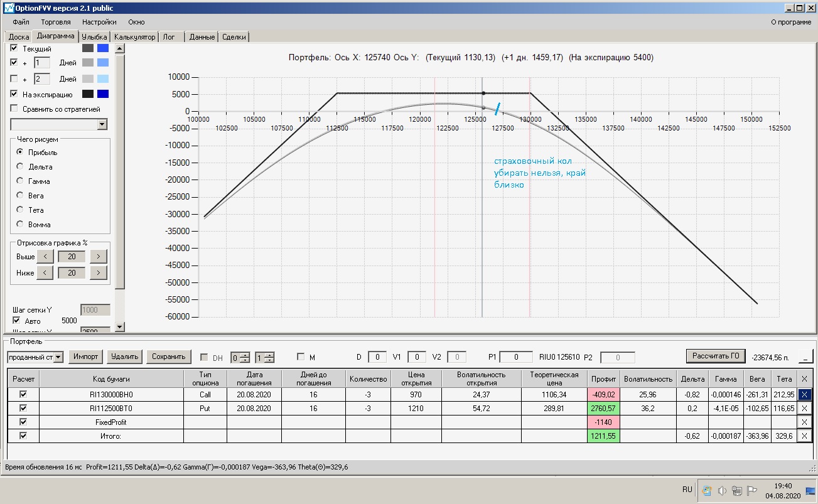The width and height of the screenshot is (818, 504).
Task: Open the Торговля menu
Action: (x=56, y=22)
